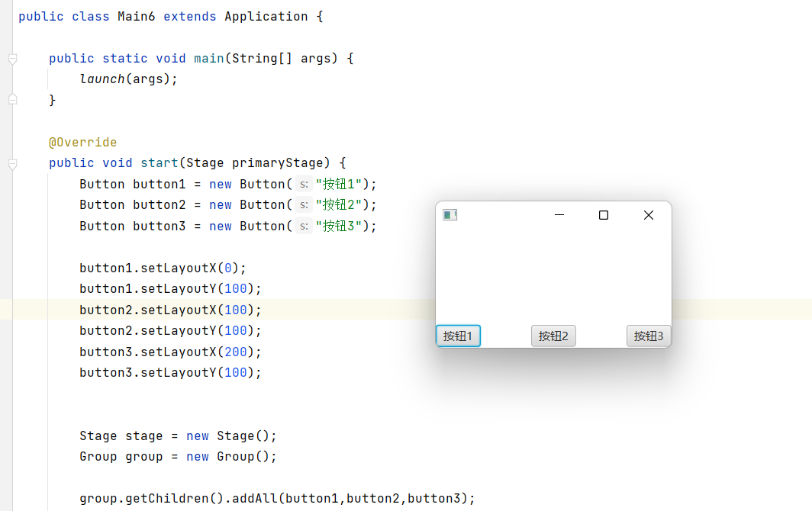
Task: Click the highlighted button2.setLayoutX(100) line
Action: pos(170,310)
